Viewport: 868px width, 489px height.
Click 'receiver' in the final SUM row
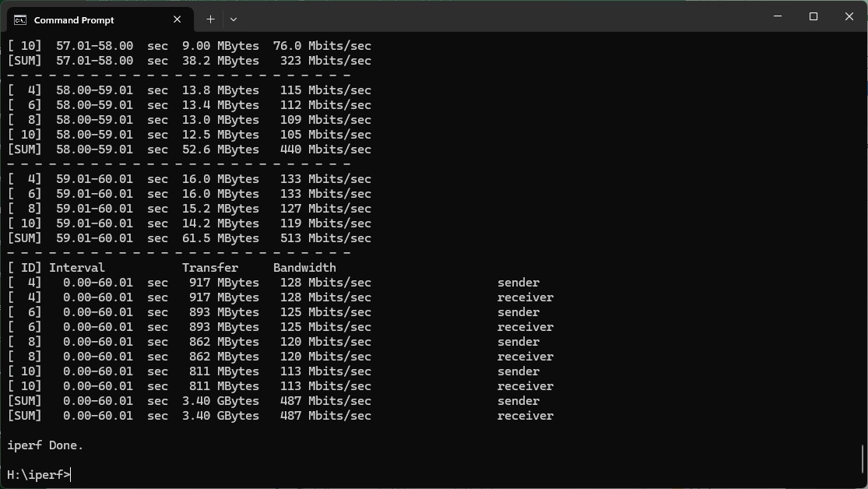525,416
